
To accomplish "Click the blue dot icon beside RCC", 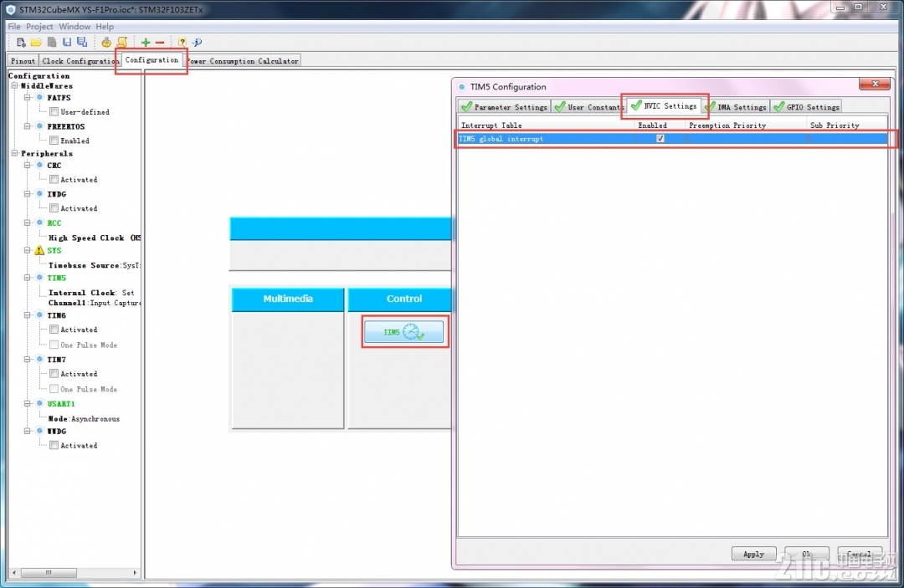I will click(40, 222).
